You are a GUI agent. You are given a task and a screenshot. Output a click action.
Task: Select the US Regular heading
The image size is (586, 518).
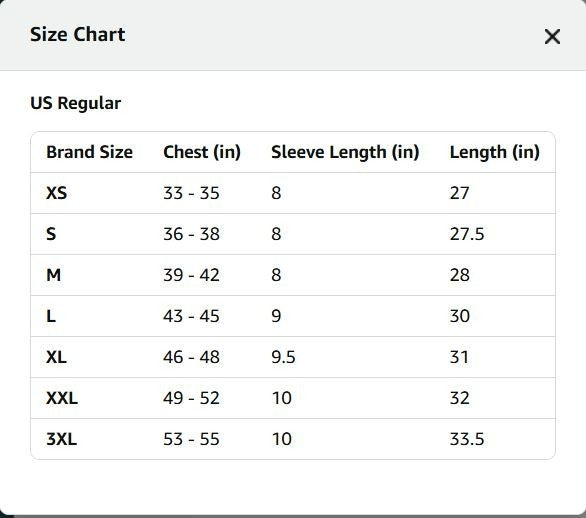(x=75, y=103)
